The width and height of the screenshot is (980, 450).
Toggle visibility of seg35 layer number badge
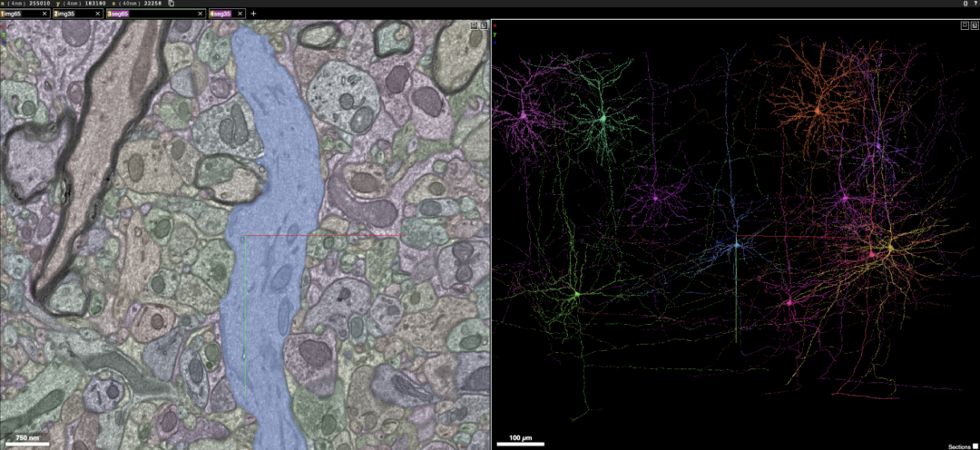tap(212, 13)
